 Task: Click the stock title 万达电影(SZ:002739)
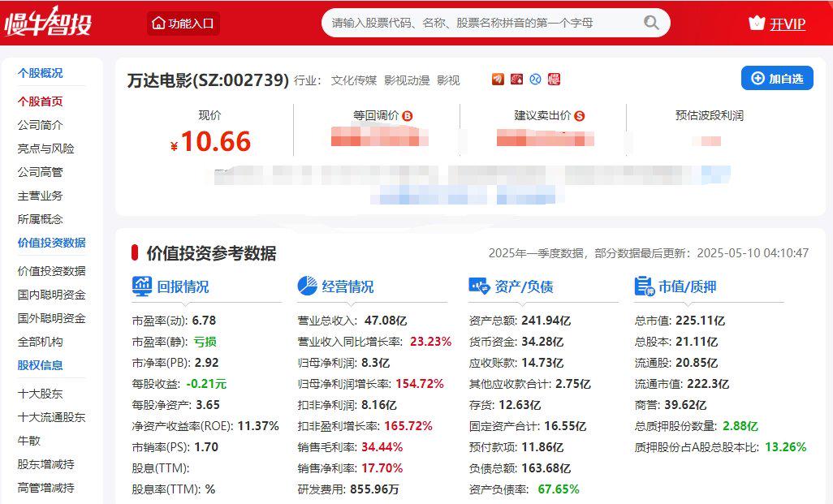click(x=208, y=80)
